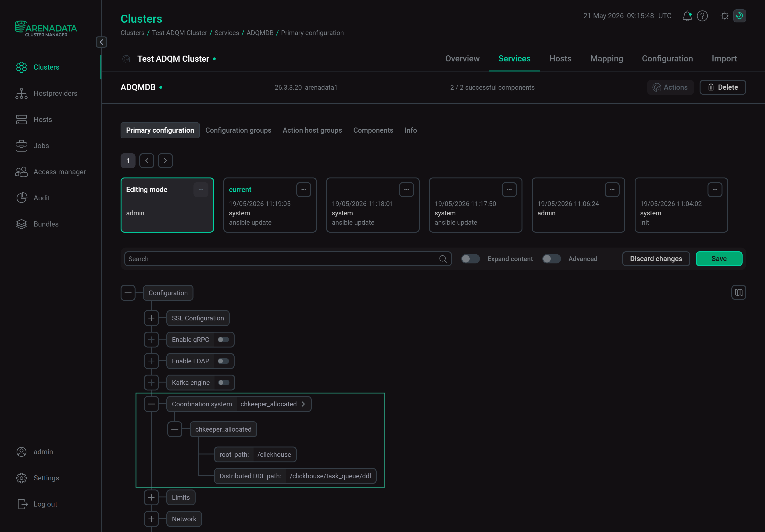Go to the next config versions page

point(165,161)
